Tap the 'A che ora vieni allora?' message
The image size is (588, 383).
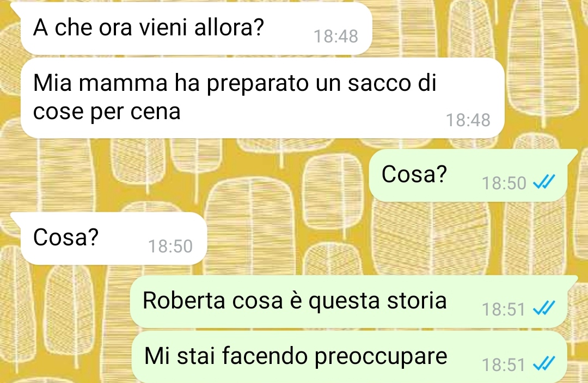[196, 28]
